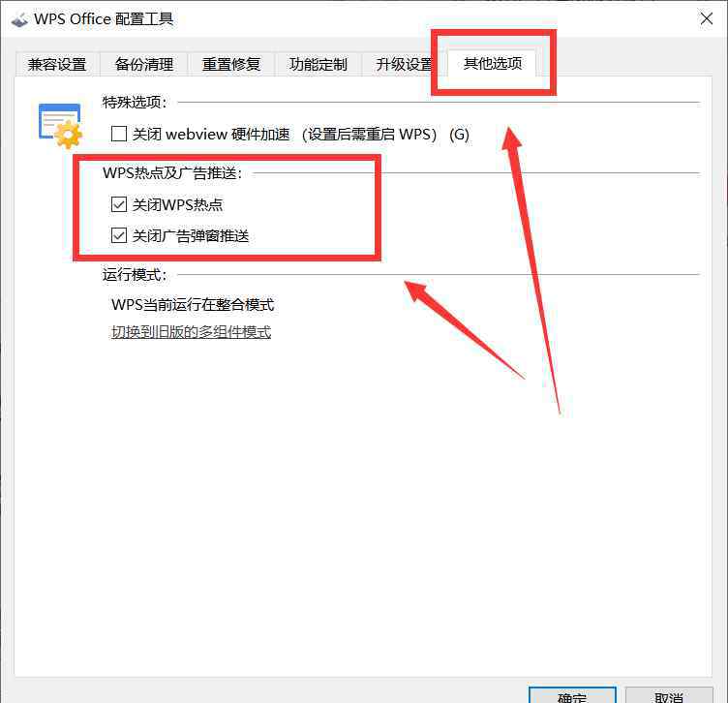Click the 取消 button
728x703 pixels.
[x=669, y=694]
